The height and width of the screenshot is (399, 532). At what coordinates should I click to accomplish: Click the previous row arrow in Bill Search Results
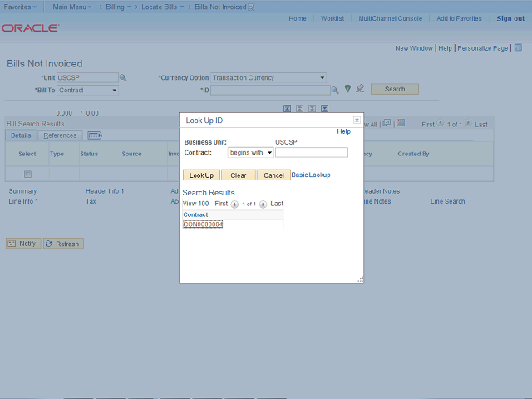(441, 123)
